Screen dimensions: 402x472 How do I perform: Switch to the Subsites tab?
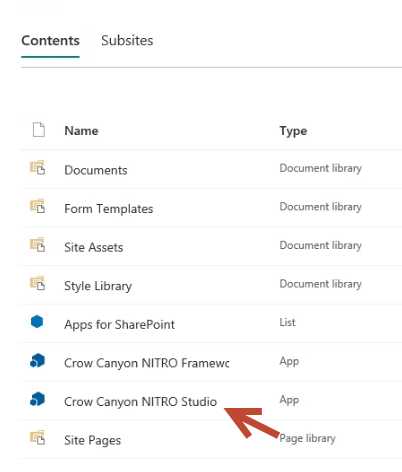tap(127, 41)
